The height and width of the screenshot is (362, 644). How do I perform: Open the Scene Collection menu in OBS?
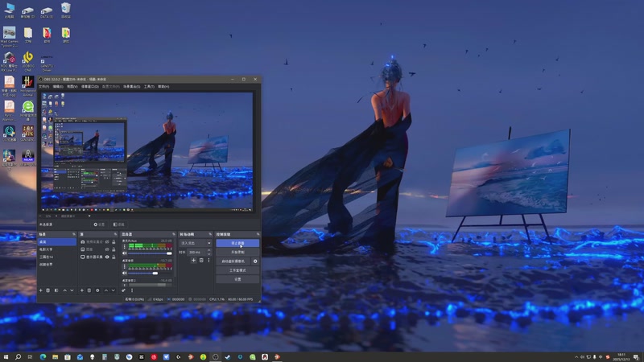pos(132,87)
